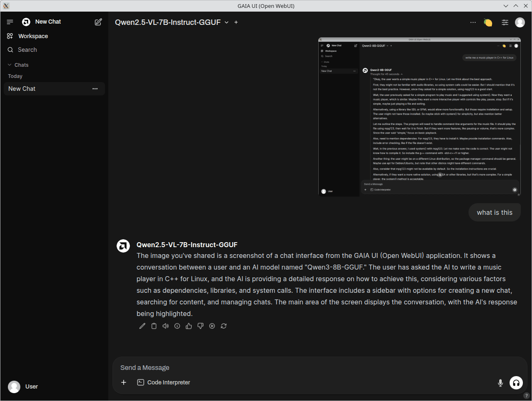Image resolution: width=532 pixels, height=401 pixels.
Task: Regenerate the response
Action: pyautogui.click(x=224, y=326)
